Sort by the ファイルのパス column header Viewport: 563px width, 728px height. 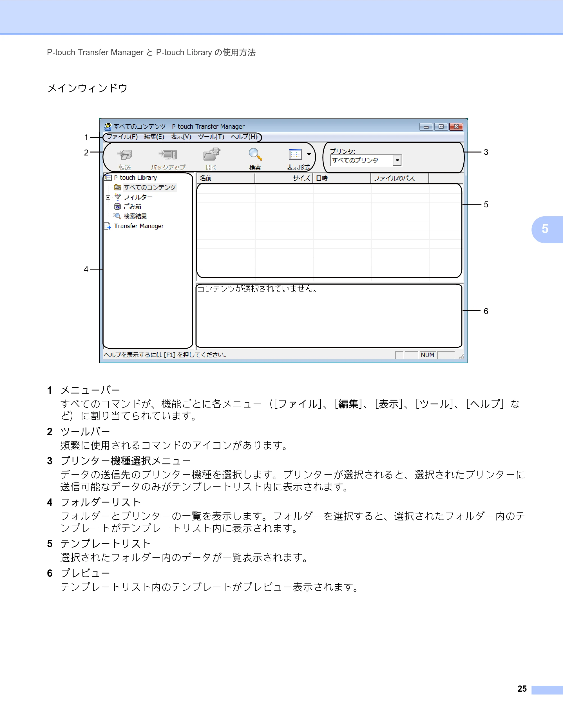(x=400, y=178)
